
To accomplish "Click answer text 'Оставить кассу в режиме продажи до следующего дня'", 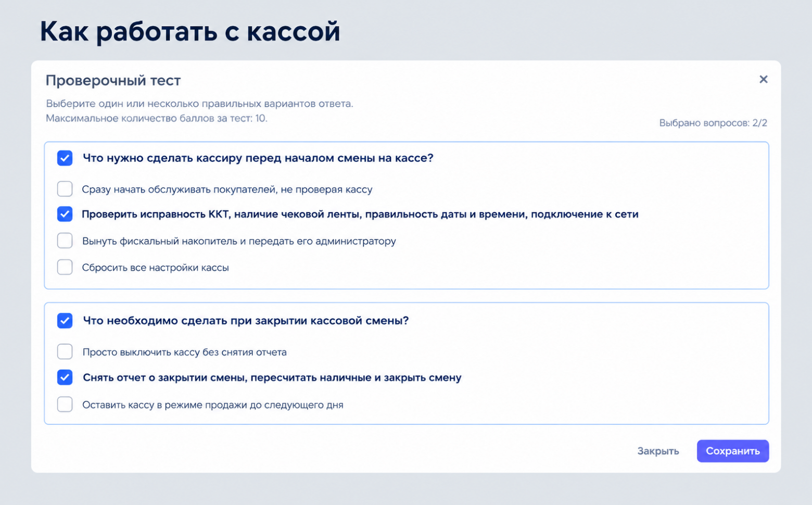I will 213,405.
